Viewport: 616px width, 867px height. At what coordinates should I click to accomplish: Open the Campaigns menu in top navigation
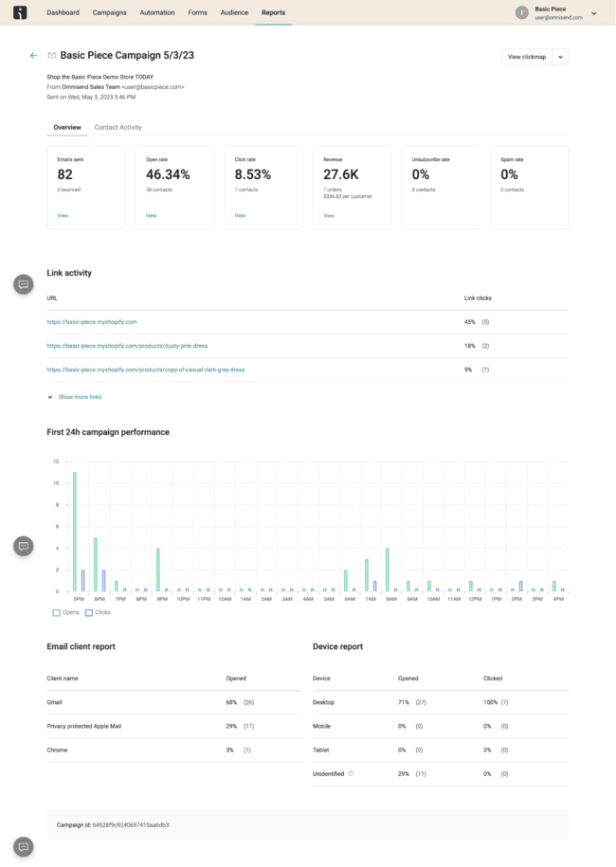coord(110,12)
